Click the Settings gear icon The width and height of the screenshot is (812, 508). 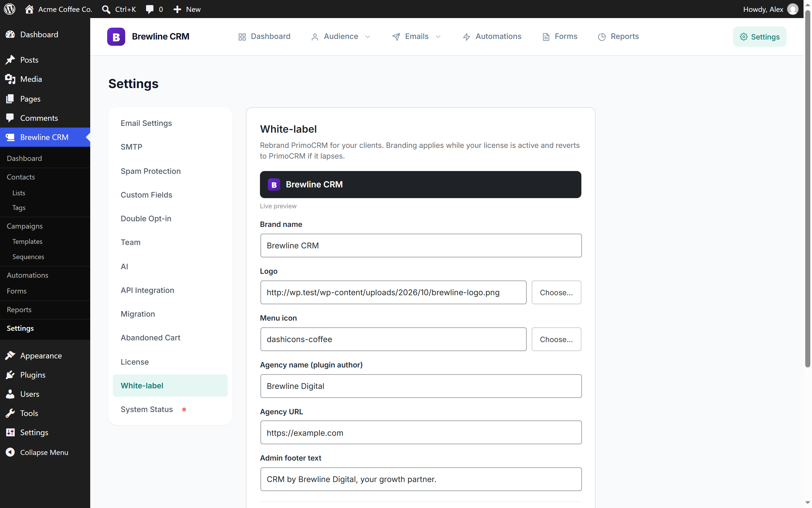click(743, 37)
